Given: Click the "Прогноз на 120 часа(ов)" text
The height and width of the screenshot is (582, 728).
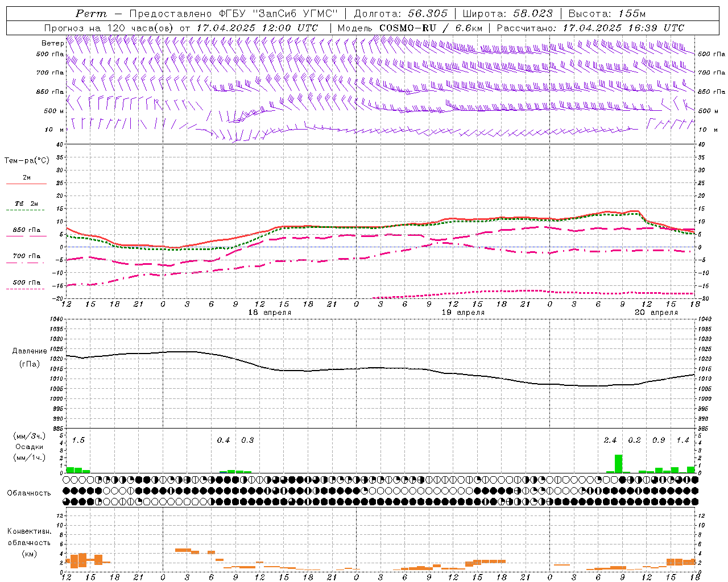Looking at the screenshot, I should [x=110, y=28].
